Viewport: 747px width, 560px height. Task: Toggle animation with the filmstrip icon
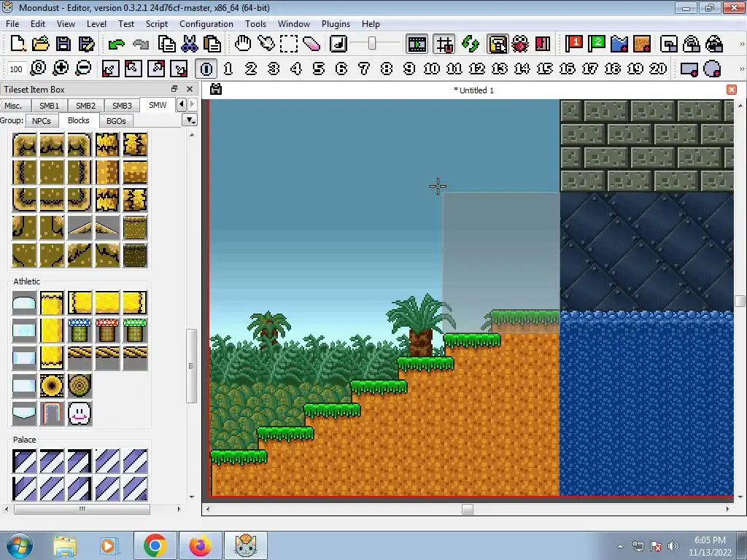(x=417, y=44)
